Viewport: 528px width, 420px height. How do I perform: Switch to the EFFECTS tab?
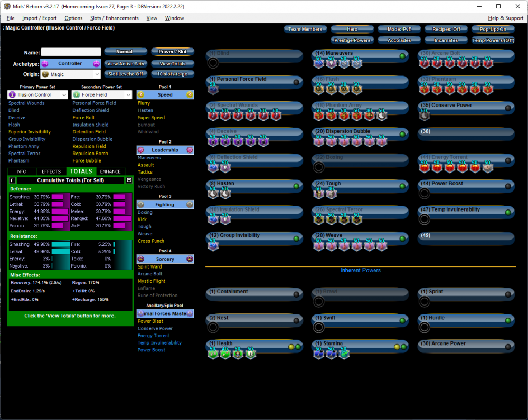click(x=51, y=171)
